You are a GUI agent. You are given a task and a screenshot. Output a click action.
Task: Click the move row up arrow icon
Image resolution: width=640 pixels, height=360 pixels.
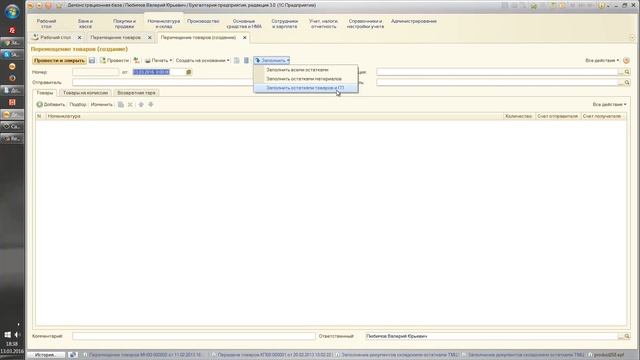pyautogui.click(x=141, y=104)
